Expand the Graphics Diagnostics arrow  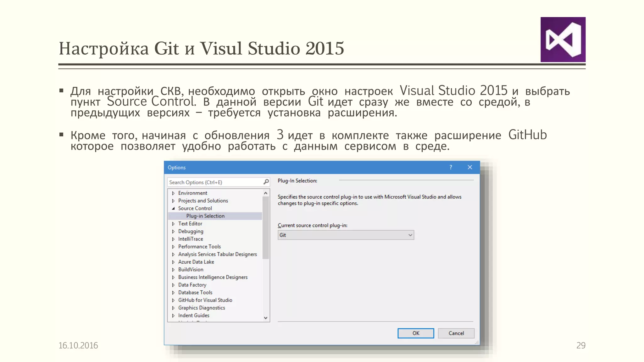tap(173, 308)
